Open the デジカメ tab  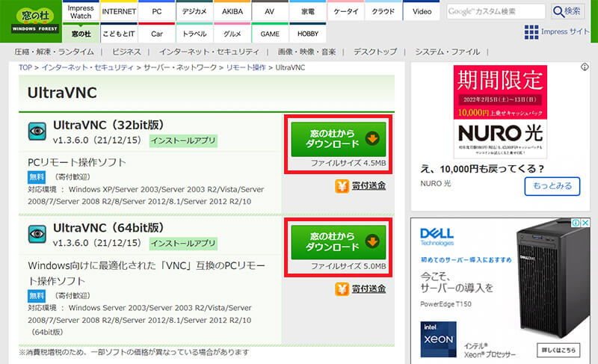(194, 11)
